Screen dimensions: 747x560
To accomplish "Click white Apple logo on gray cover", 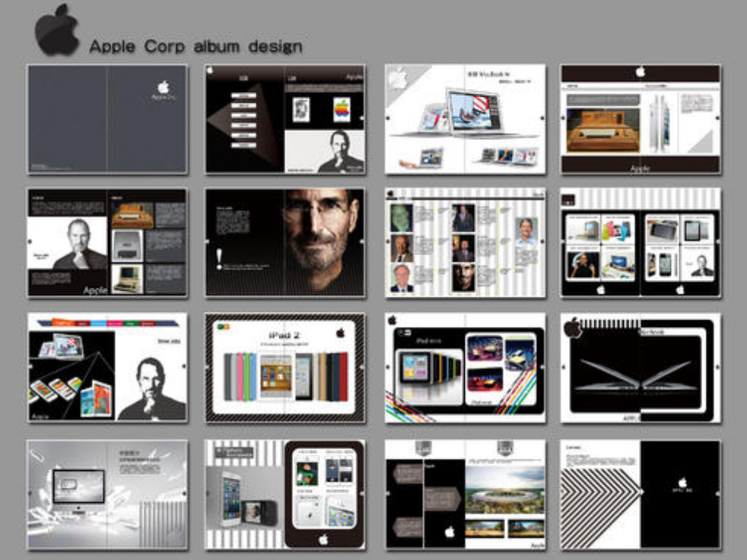I will point(164,87).
